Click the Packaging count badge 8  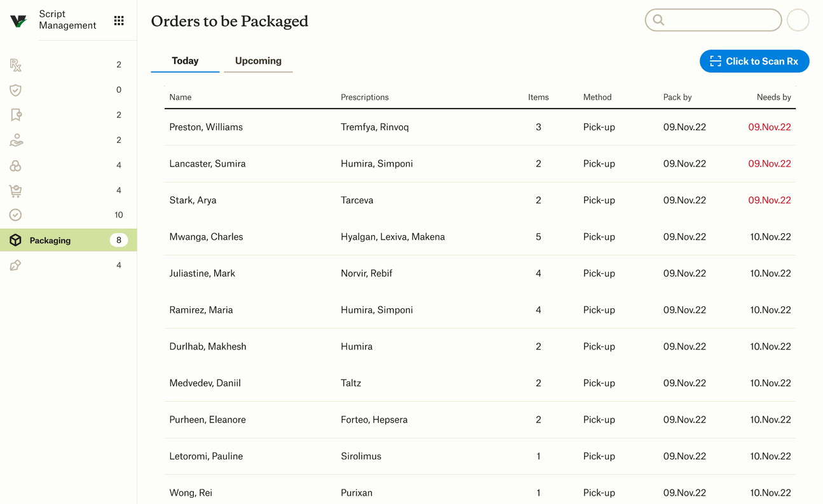pos(119,240)
